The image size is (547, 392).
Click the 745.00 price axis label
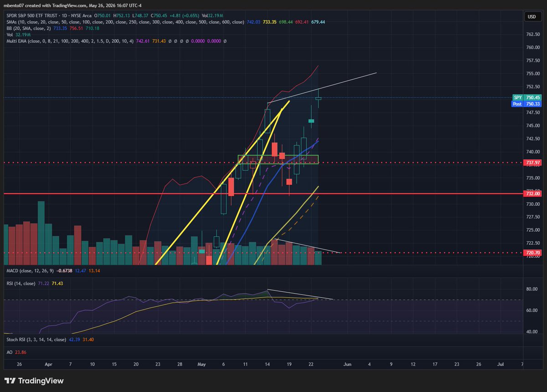tap(533, 126)
